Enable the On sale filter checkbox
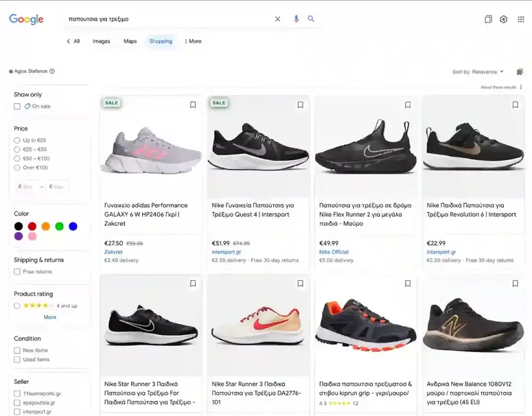This screenshot has height=416, width=532. click(17, 106)
